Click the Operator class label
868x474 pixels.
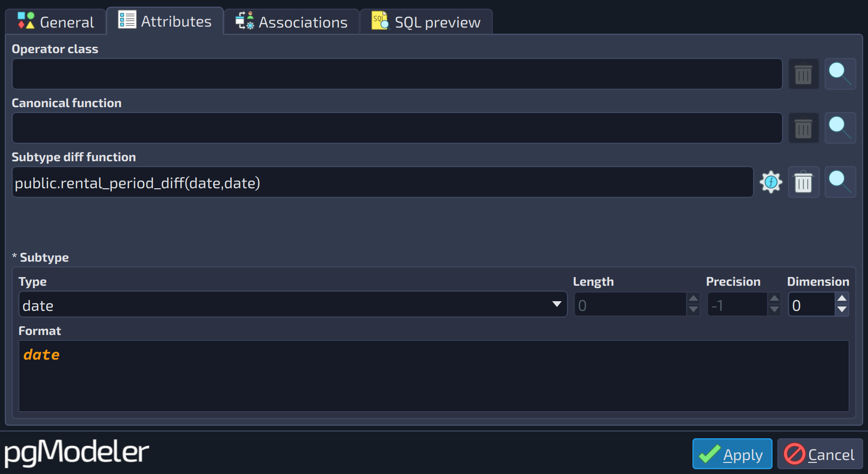tap(55, 49)
